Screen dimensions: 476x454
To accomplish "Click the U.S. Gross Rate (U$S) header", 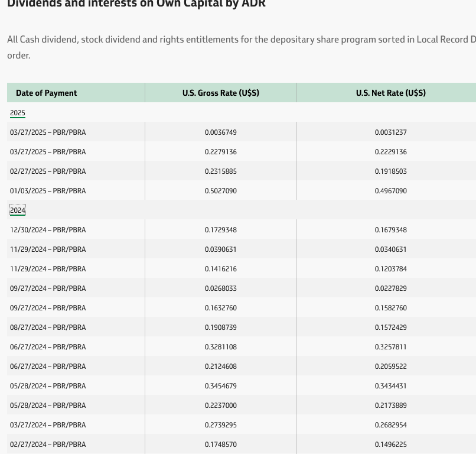I will coord(221,93).
